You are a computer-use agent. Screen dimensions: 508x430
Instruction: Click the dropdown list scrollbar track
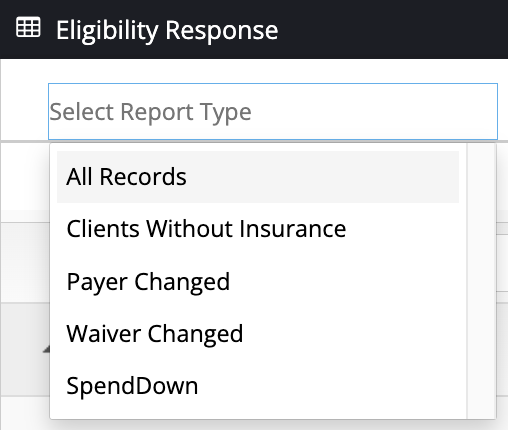(481, 281)
